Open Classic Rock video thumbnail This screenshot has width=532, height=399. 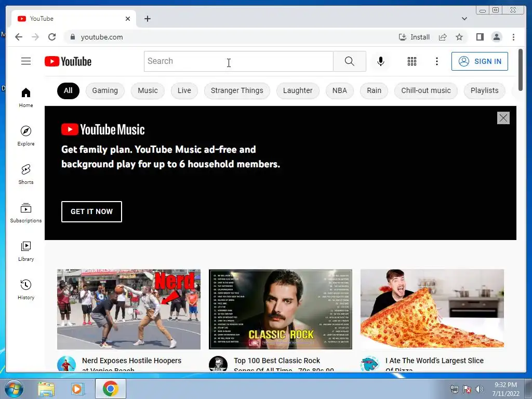280,309
